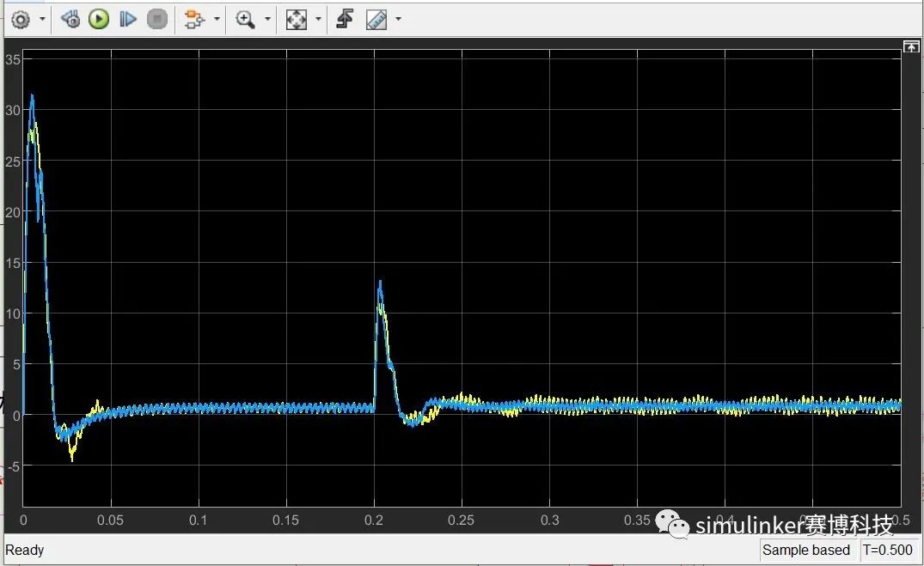This screenshot has width=924, height=566.
Task: Click the x-axis label 0.25
Action: pyautogui.click(x=461, y=520)
